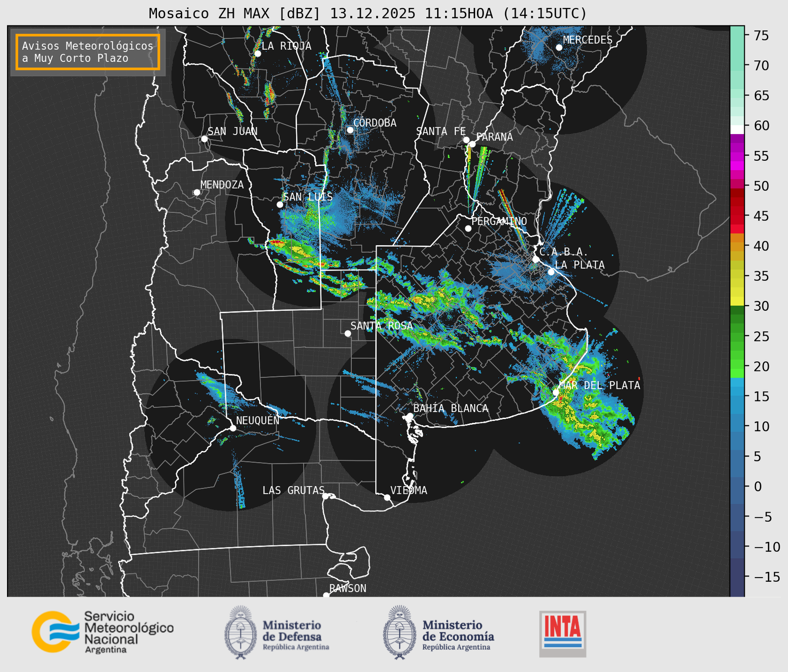Click the SAN LUIS city label
The image size is (788, 672).
pos(308,197)
